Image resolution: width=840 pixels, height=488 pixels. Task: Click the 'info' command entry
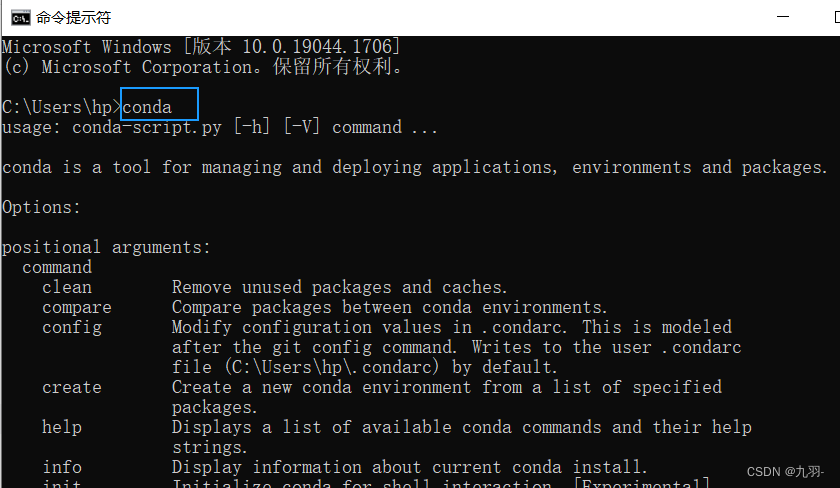(62, 467)
